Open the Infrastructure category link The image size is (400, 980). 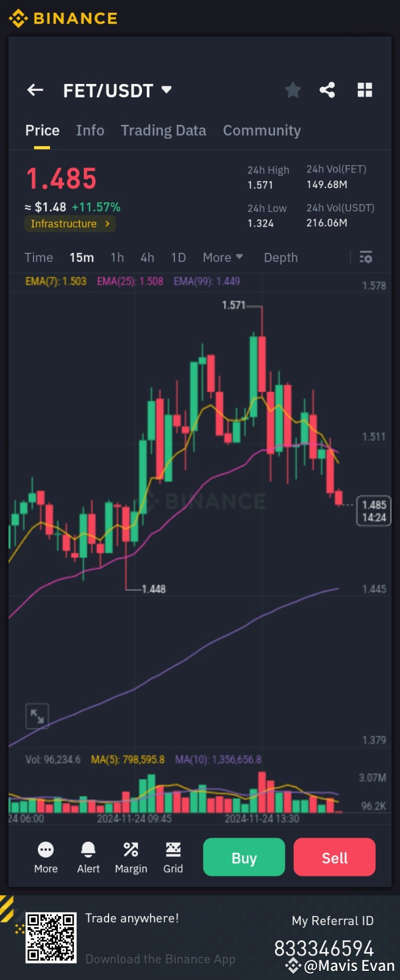click(x=69, y=224)
